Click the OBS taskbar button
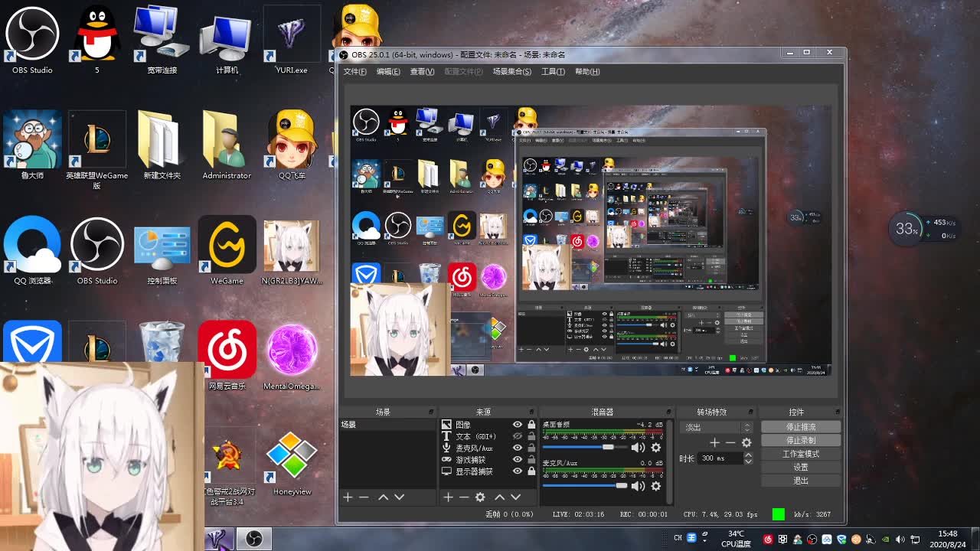980x551 pixels. tap(255, 539)
